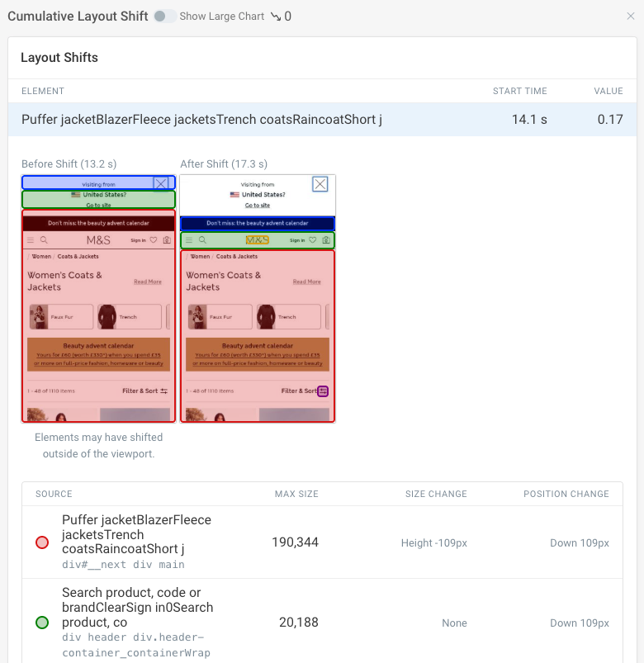Click the hamburger menu icon in Before Shift preview
The height and width of the screenshot is (663, 644).
pyautogui.click(x=31, y=240)
